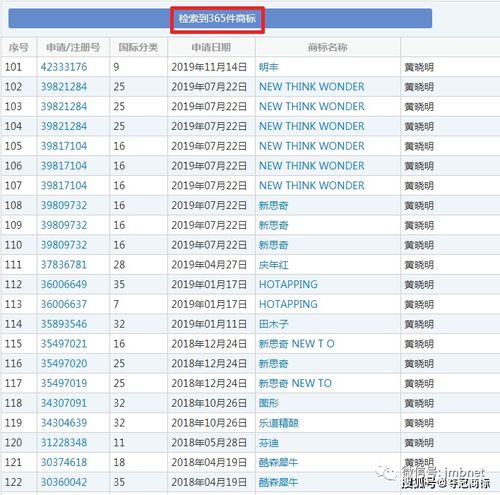
Task: Open 新思奇 link in row 116
Action: (274, 364)
